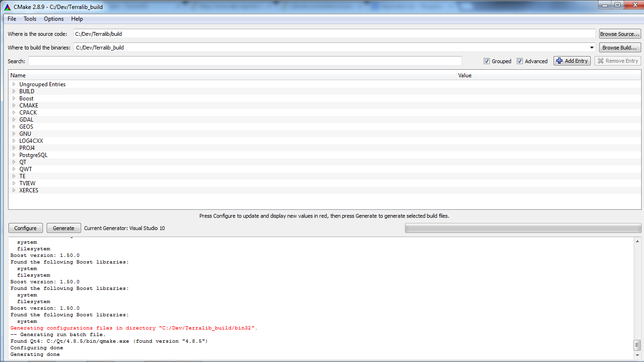Click the progress bar next to generator
This screenshot has width=644, height=362.
click(523, 228)
